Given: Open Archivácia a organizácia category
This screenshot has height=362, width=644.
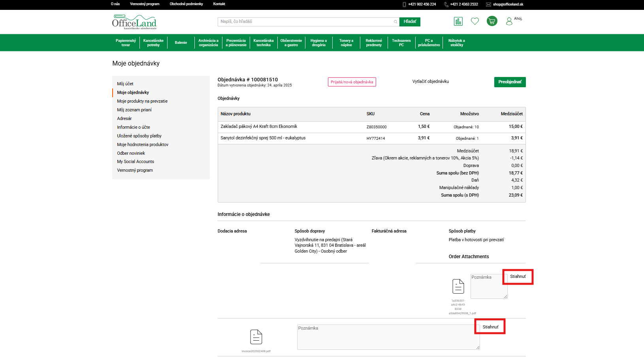Looking at the screenshot, I should (208, 43).
